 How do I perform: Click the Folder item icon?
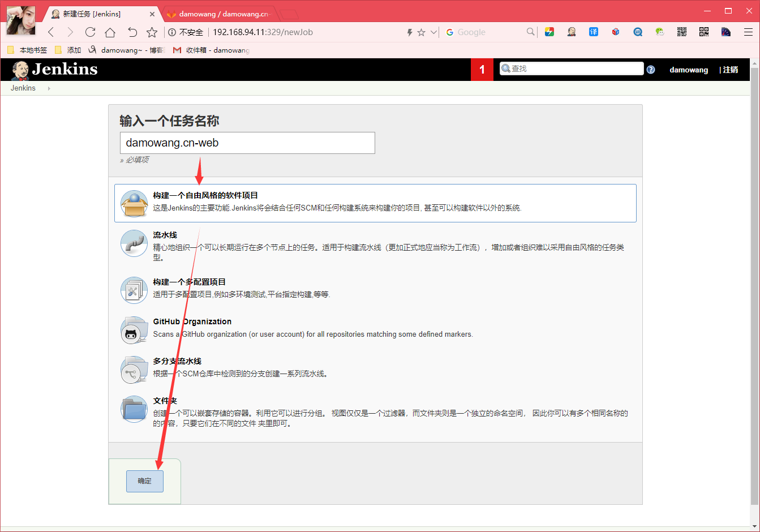(134, 409)
